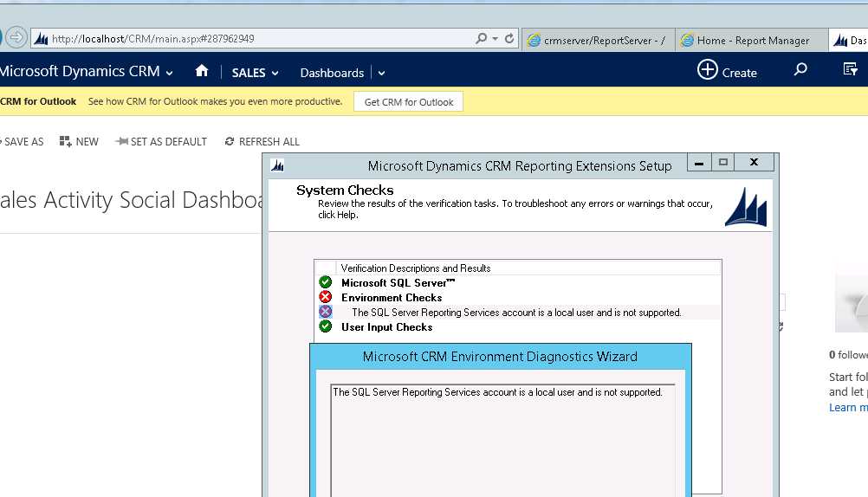Expand the Dashboards chevron dropdown
The width and height of the screenshot is (868, 497).
click(x=381, y=73)
